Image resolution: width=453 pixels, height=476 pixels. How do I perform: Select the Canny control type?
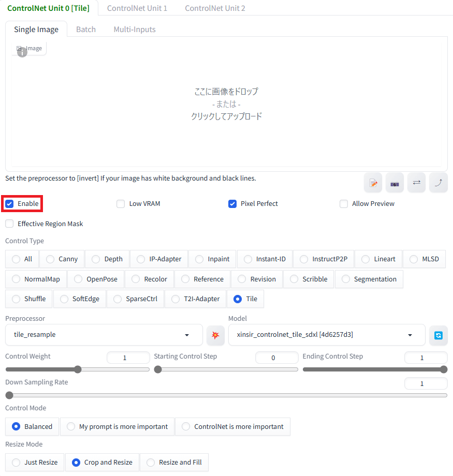[62, 259]
